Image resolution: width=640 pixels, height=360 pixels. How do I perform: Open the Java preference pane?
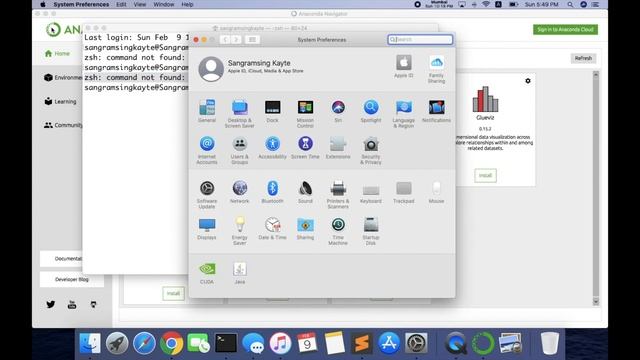[x=240, y=273]
